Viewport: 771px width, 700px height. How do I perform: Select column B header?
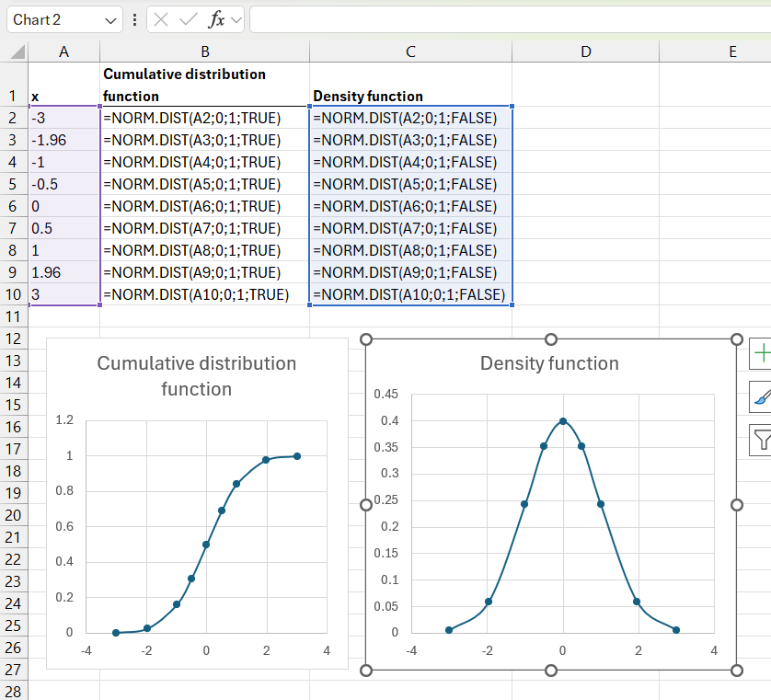(204, 52)
